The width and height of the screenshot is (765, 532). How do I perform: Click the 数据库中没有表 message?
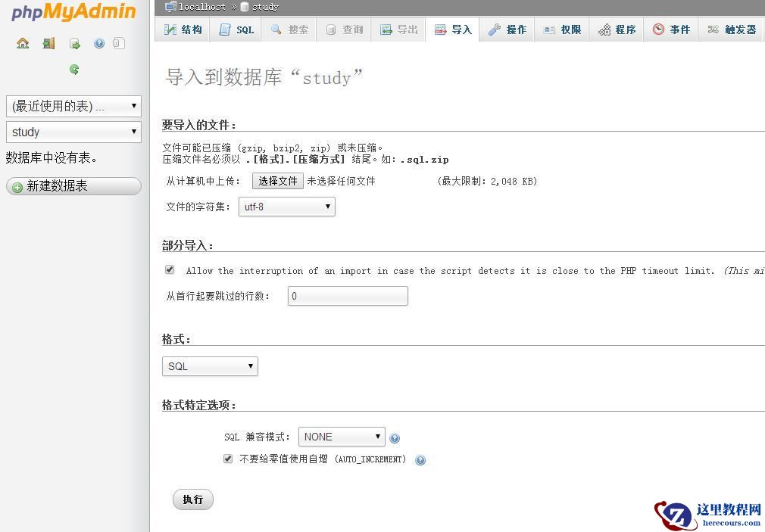pyautogui.click(x=52, y=158)
